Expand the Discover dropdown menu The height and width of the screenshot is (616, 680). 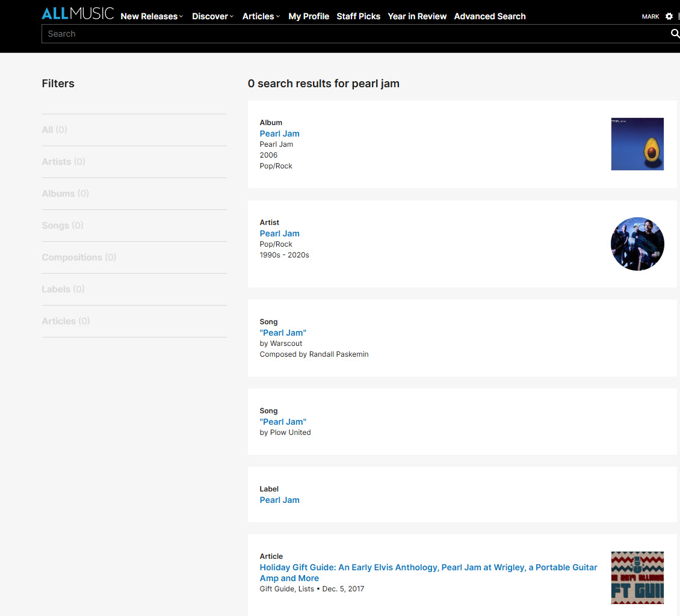[x=212, y=16]
